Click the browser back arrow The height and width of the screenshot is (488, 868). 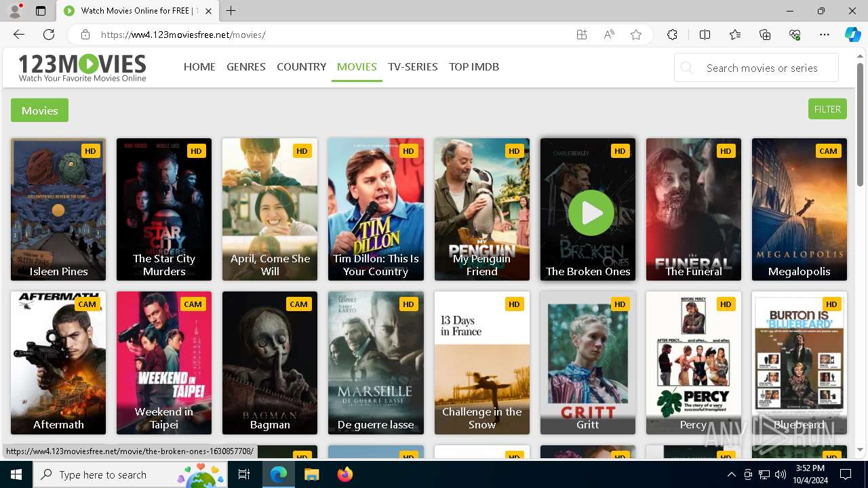[x=19, y=35]
